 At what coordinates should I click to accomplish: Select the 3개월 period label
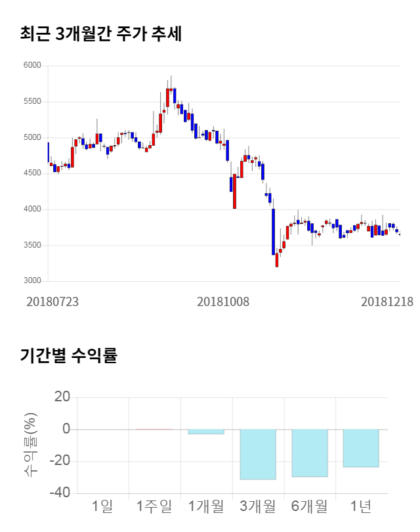click(257, 506)
